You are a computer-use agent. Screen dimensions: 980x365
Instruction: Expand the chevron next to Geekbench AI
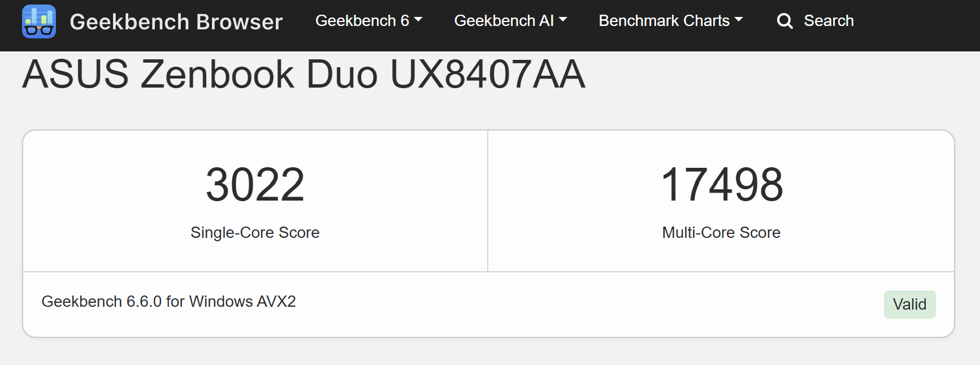(x=562, y=20)
